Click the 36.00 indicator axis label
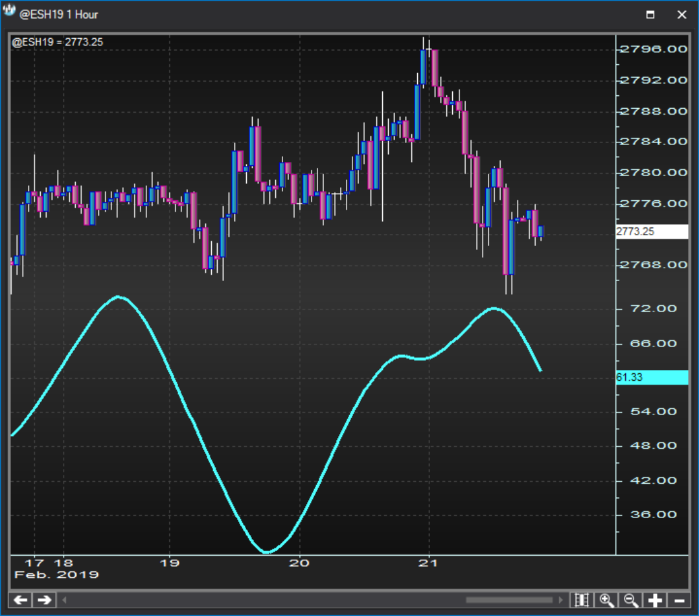 [654, 514]
